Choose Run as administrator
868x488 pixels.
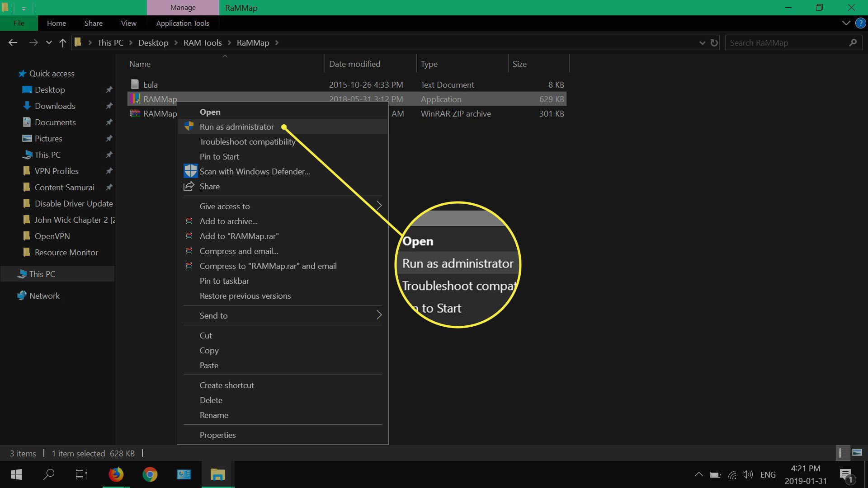pos(283,127)
